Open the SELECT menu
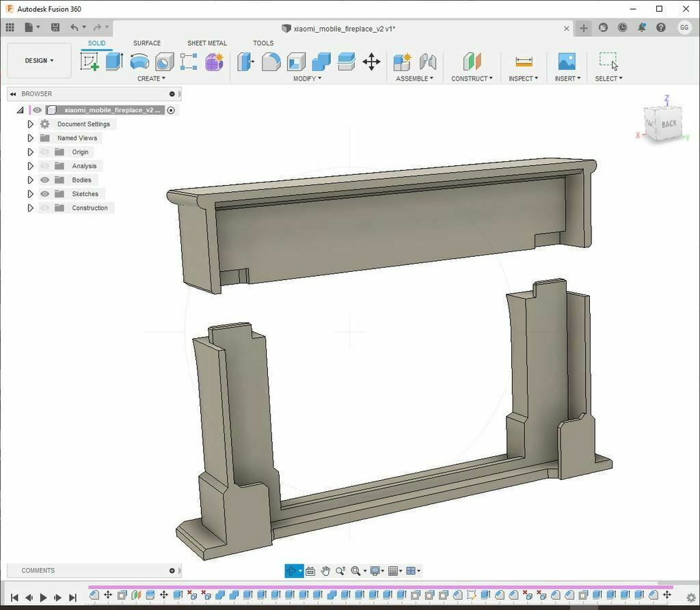The height and width of the screenshot is (610, 700). [x=608, y=79]
